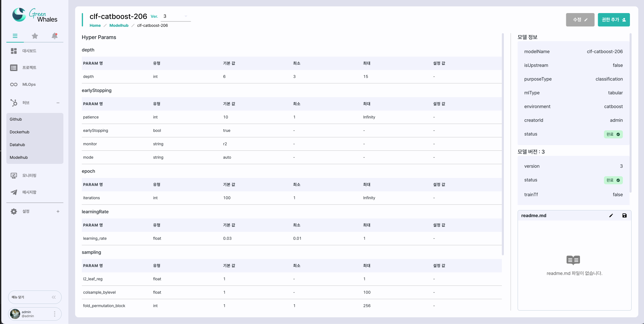644x324 pixels.
Task: Open the version selector dropdown
Action: (x=176, y=16)
